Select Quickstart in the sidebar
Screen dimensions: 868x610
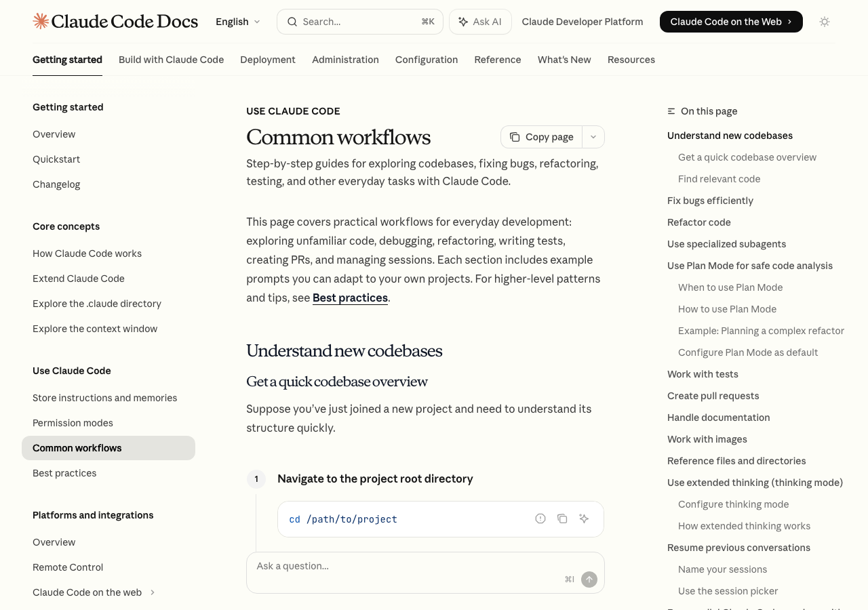pos(56,159)
